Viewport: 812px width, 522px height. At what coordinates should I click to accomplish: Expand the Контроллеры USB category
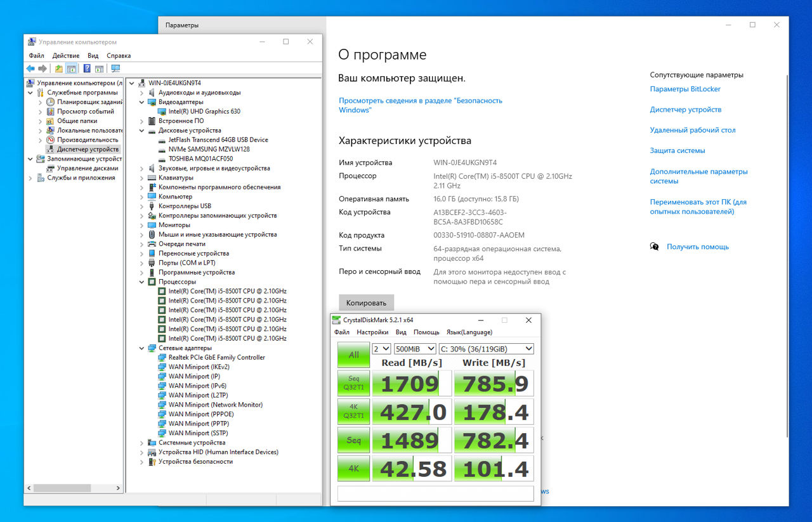click(142, 206)
